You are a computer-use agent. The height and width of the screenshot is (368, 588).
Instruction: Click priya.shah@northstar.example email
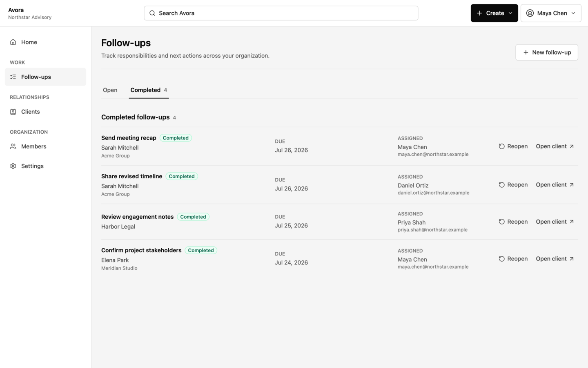(x=432, y=230)
